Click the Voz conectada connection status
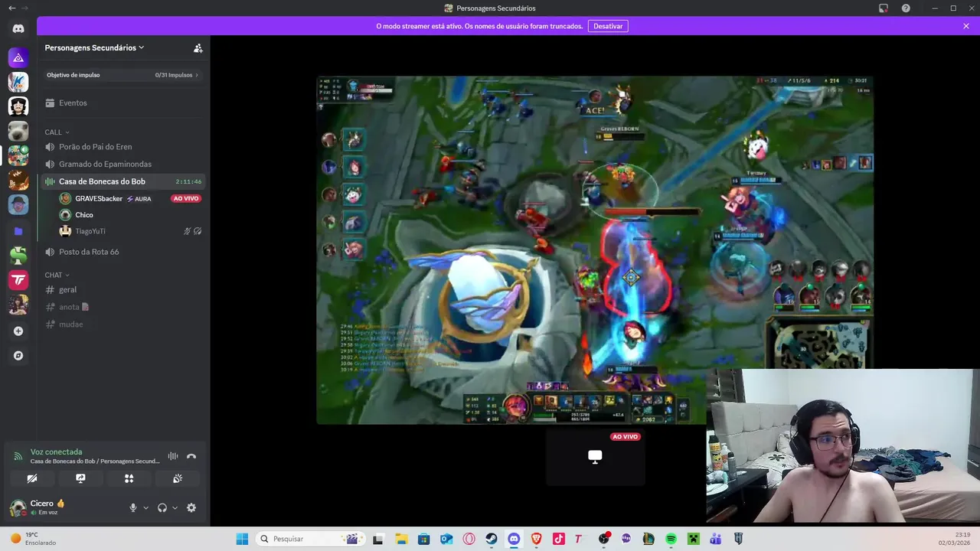 click(x=56, y=452)
